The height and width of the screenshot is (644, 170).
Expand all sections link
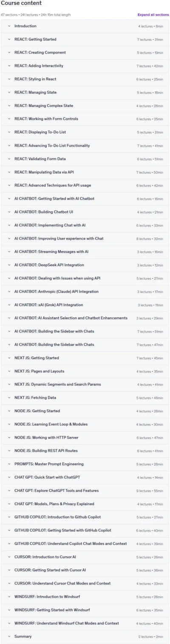(153, 14)
